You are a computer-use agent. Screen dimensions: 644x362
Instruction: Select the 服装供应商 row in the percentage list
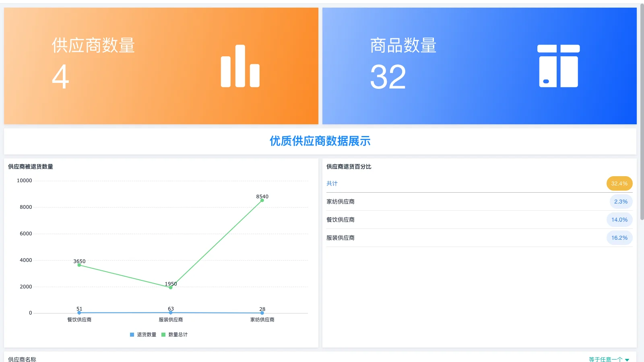pos(341,238)
